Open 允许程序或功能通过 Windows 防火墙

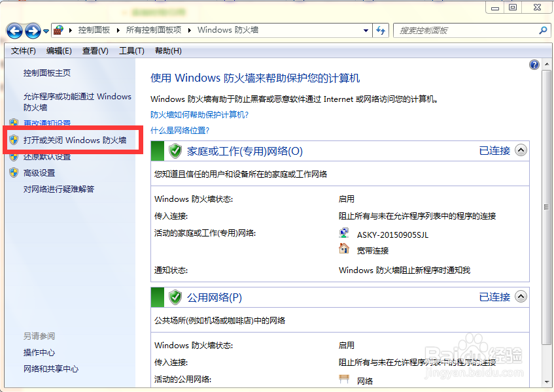pyautogui.click(x=77, y=102)
